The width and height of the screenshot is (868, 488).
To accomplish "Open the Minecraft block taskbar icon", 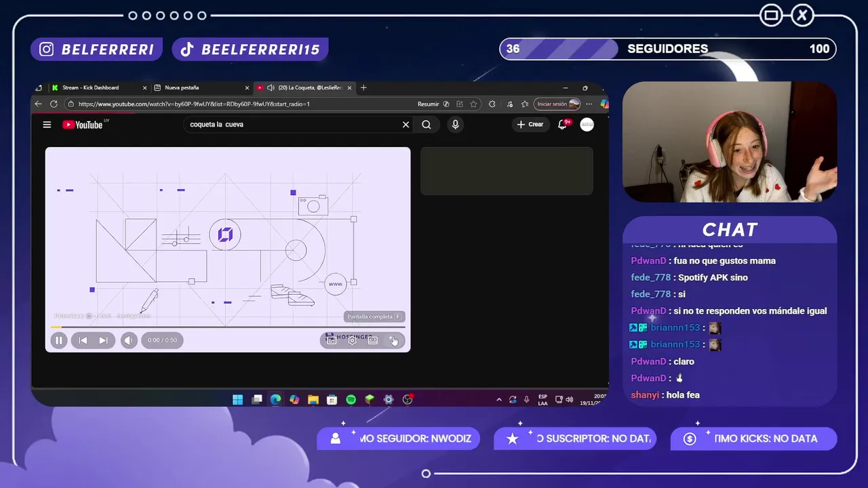I will coord(370,400).
